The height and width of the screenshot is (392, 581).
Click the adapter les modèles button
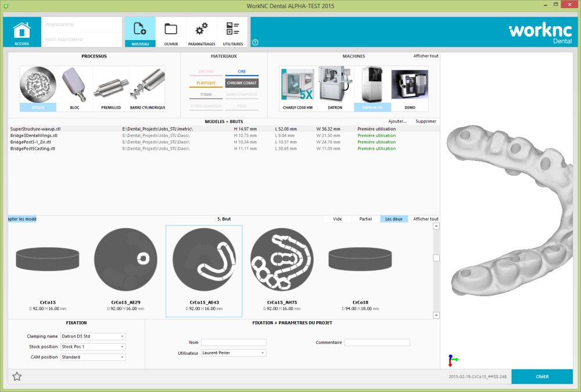(22, 219)
